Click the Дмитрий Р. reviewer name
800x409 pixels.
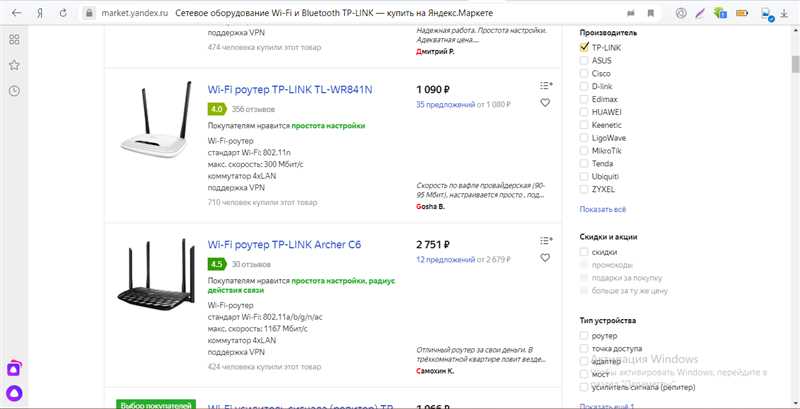point(435,52)
